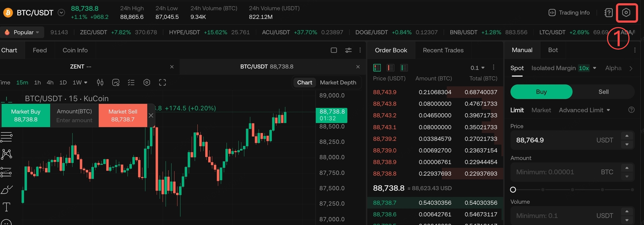Open Trading Info link
Image resolution: width=644 pixels, height=225 pixels.
[569, 13]
